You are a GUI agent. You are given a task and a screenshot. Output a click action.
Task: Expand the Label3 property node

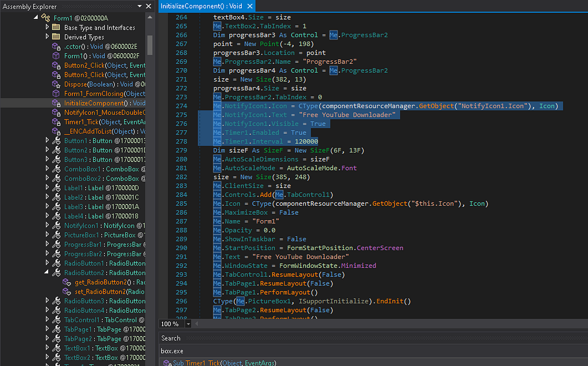click(47, 206)
